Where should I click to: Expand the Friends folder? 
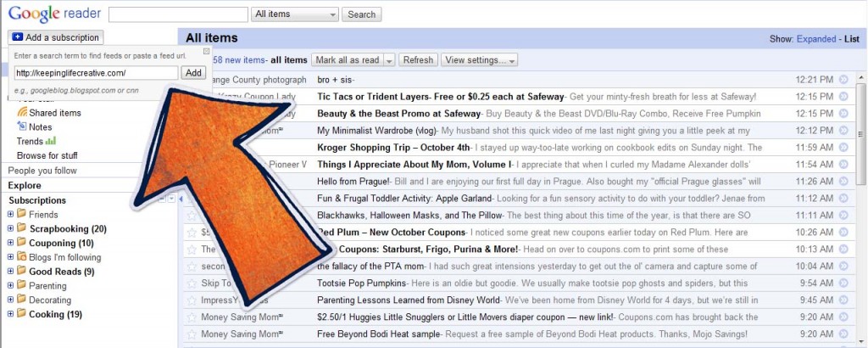[10, 215]
